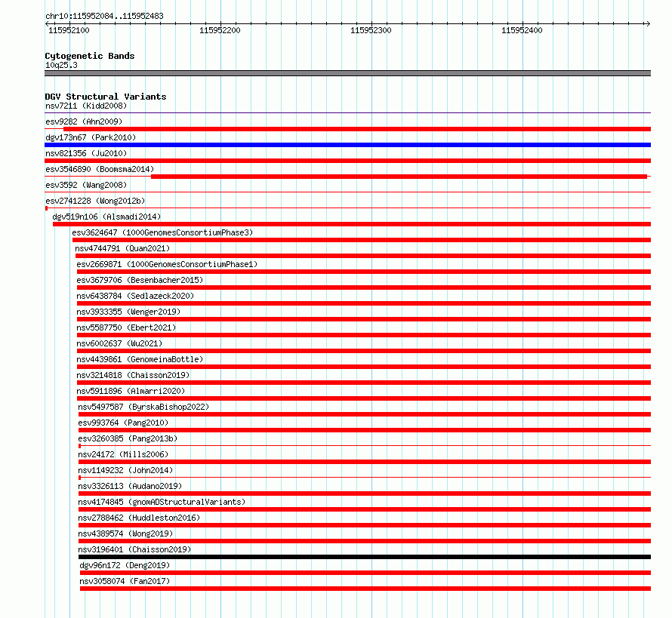Open variant esv9282 (Ahn2009)
The width and height of the screenshot is (672, 618).
(84, 121)
